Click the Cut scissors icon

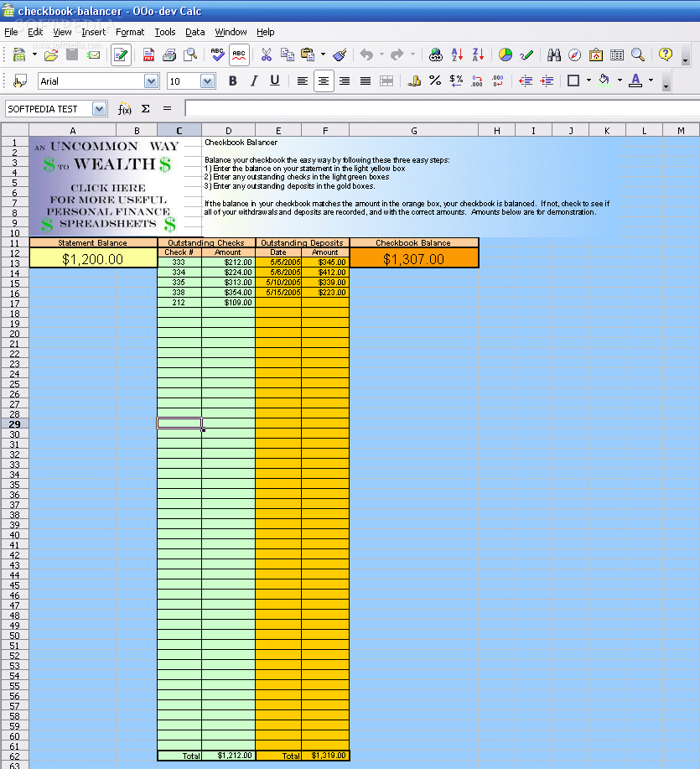267,55
